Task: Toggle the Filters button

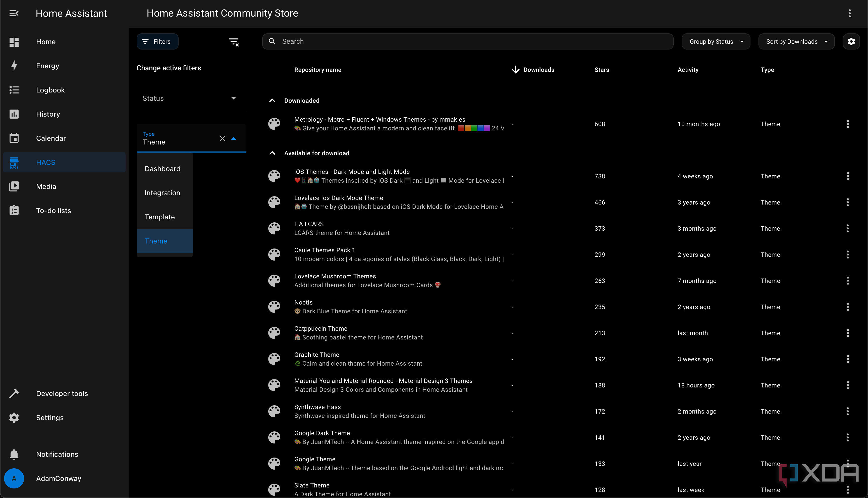Action: (x=157, y=41)
